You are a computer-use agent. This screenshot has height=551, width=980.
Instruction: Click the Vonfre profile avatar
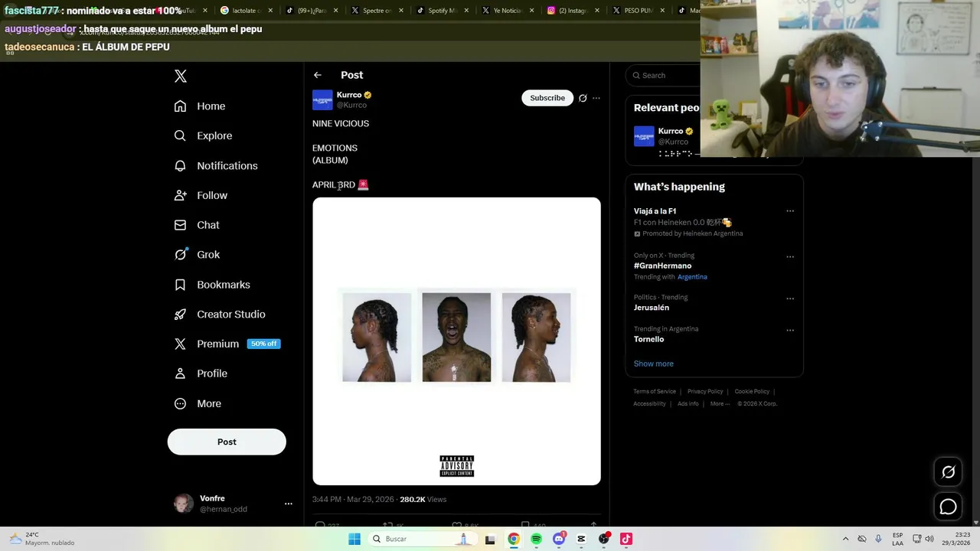click(184, 503)
